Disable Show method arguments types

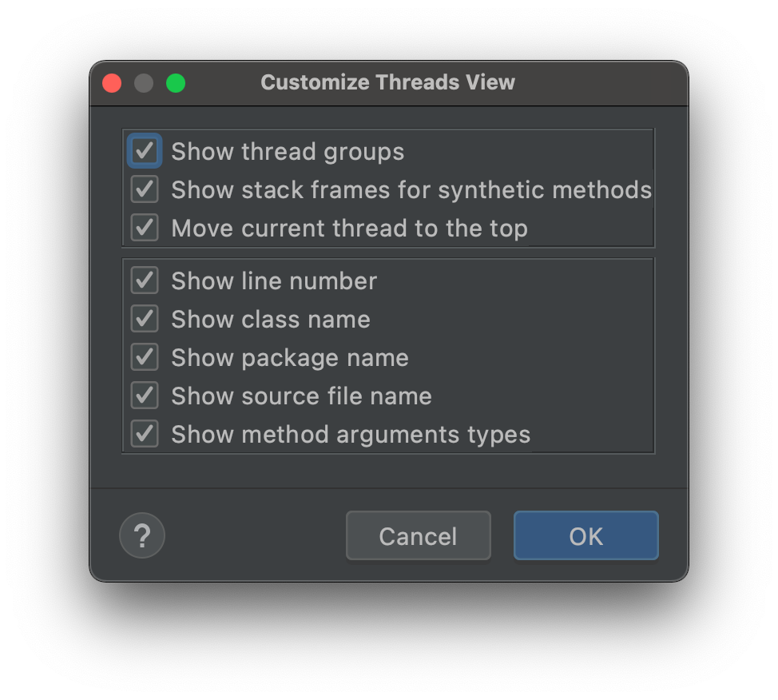145,434
